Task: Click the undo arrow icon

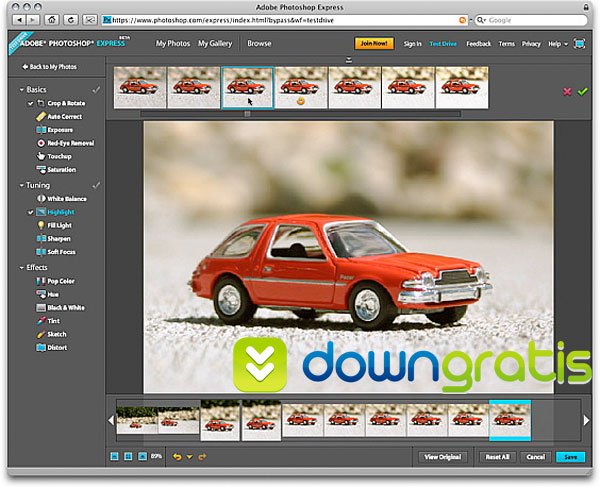Action: point(176,456)
